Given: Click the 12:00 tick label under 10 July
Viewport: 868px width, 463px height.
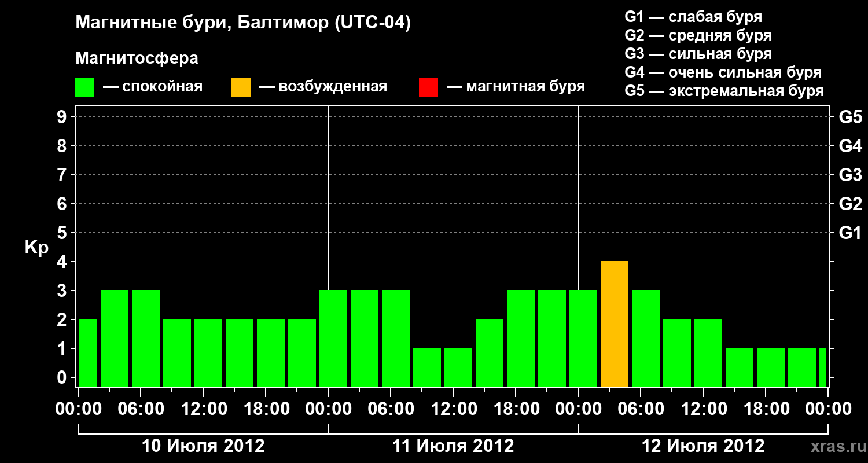Looking at the screenshot, I should [203, 409].
